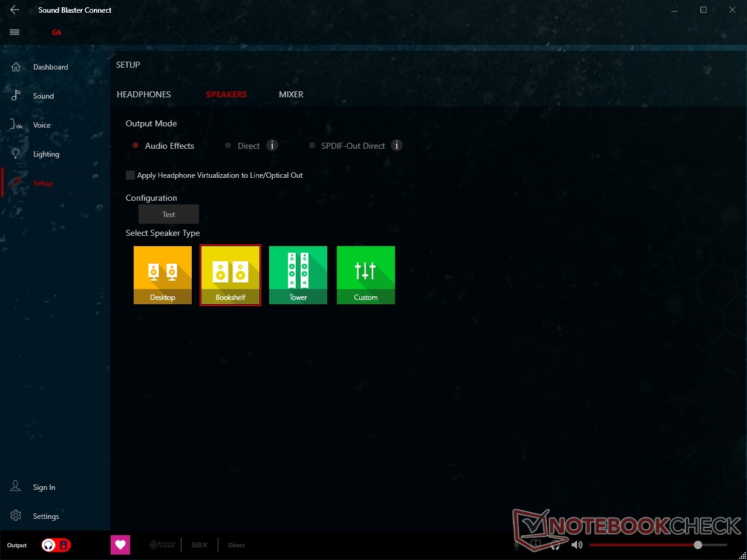Mute the speaker volume icon
This screenshot has height=560, width=747.
(576, 545)
